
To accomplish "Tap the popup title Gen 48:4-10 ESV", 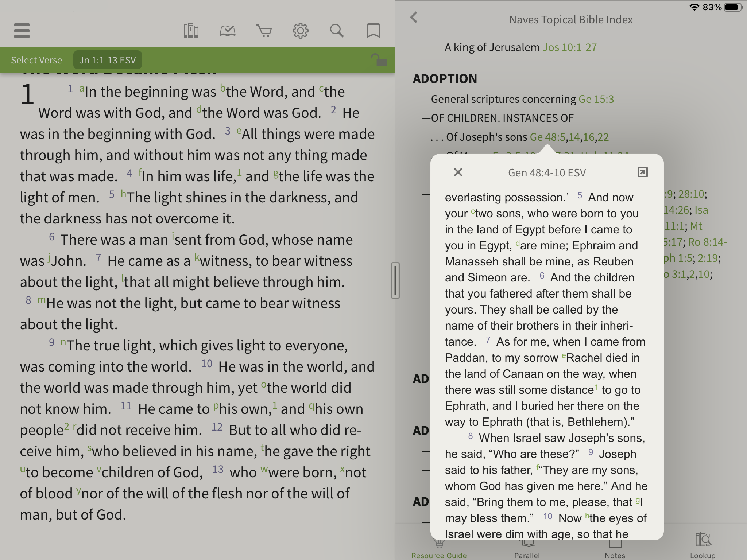I will (x=547, y=172).
